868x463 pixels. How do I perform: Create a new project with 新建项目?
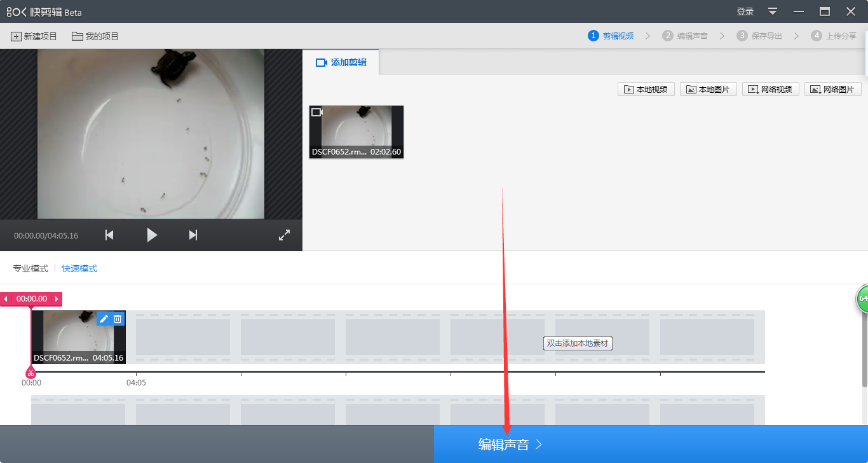pyautogui.click(x=34, y=36)
